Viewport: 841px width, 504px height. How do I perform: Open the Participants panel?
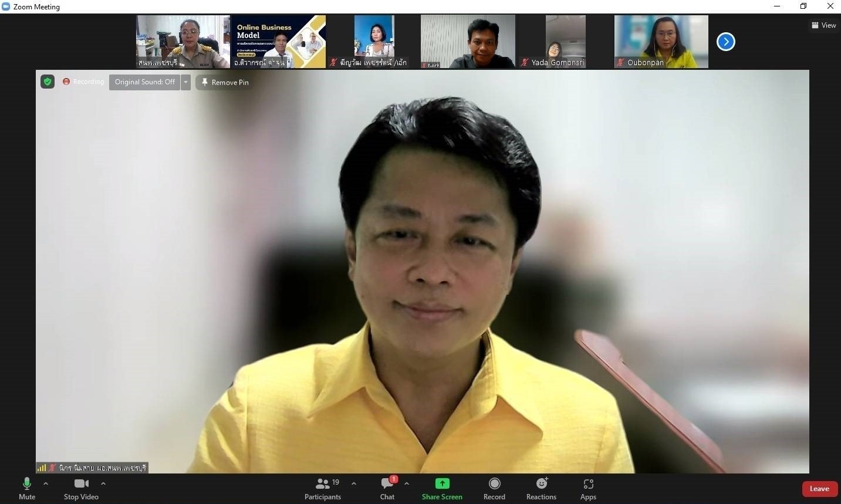(323, 489)
